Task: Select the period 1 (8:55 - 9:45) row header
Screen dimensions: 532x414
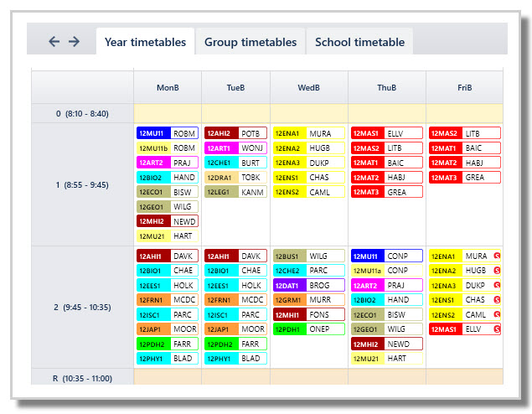Action: coord(82,184)
